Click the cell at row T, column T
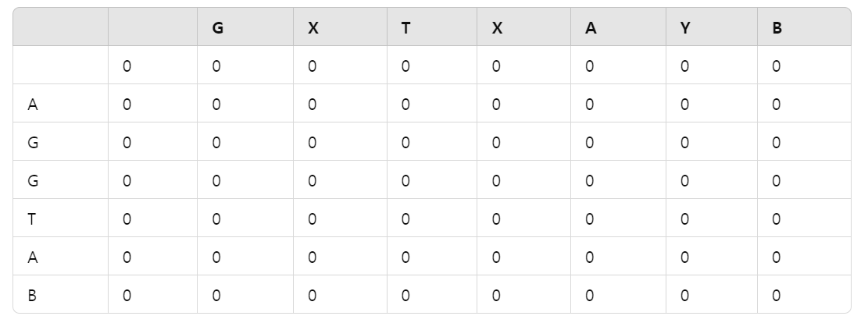 432,218
